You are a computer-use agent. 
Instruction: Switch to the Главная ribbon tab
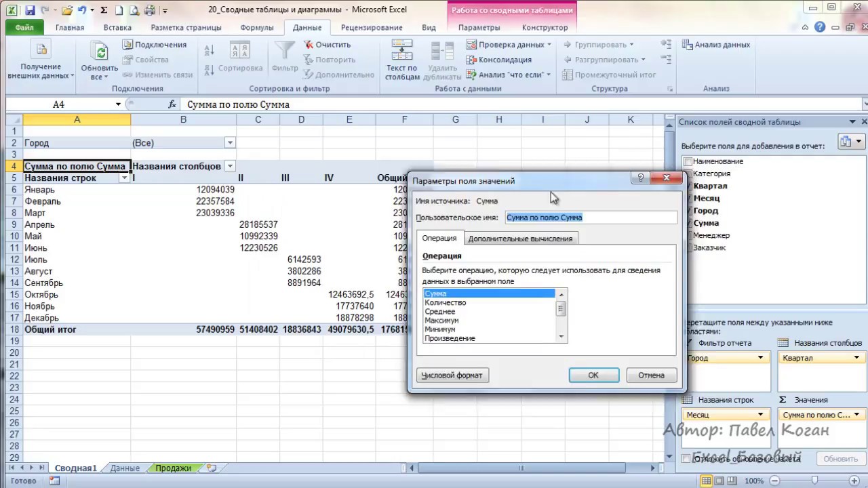(70, 28)
